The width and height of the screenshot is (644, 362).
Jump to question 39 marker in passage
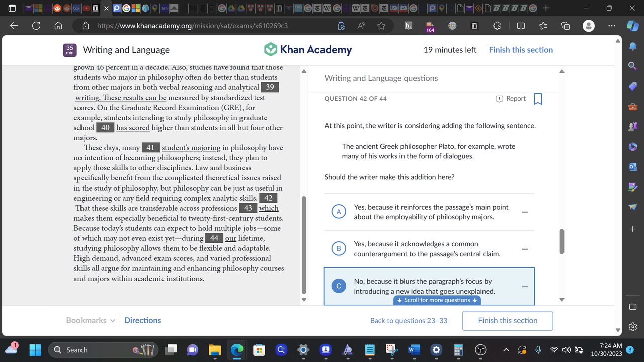point(270,87)
